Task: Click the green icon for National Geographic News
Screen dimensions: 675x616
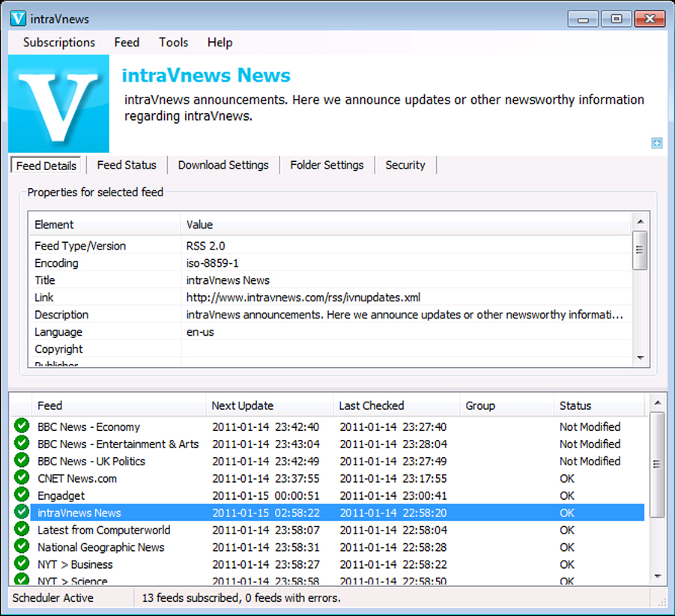Action: [x=21, y=547]
